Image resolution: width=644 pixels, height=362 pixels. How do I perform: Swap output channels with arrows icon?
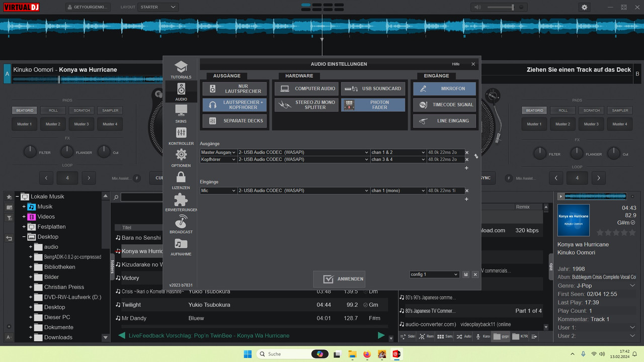[x=476, y=156]
